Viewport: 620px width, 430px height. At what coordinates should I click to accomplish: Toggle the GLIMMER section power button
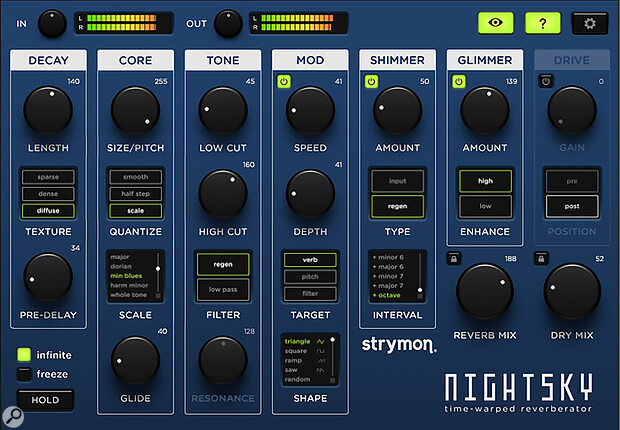point(459,81)
